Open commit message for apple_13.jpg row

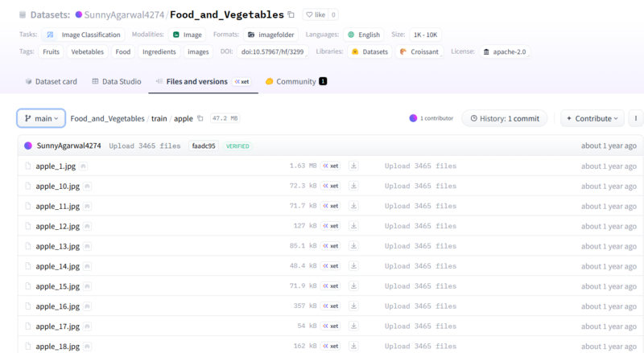pyautogui.click(x=420, y=246)
